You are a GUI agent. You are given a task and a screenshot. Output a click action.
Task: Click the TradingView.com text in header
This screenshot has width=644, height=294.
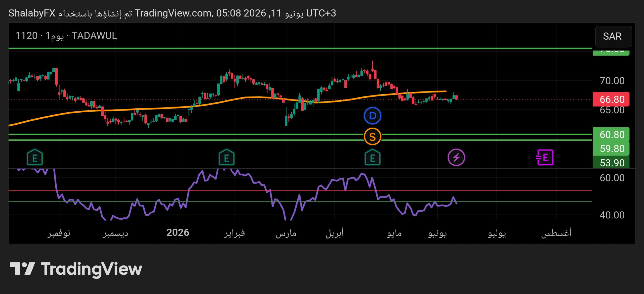pyautogui.click(x=173, y=13)
